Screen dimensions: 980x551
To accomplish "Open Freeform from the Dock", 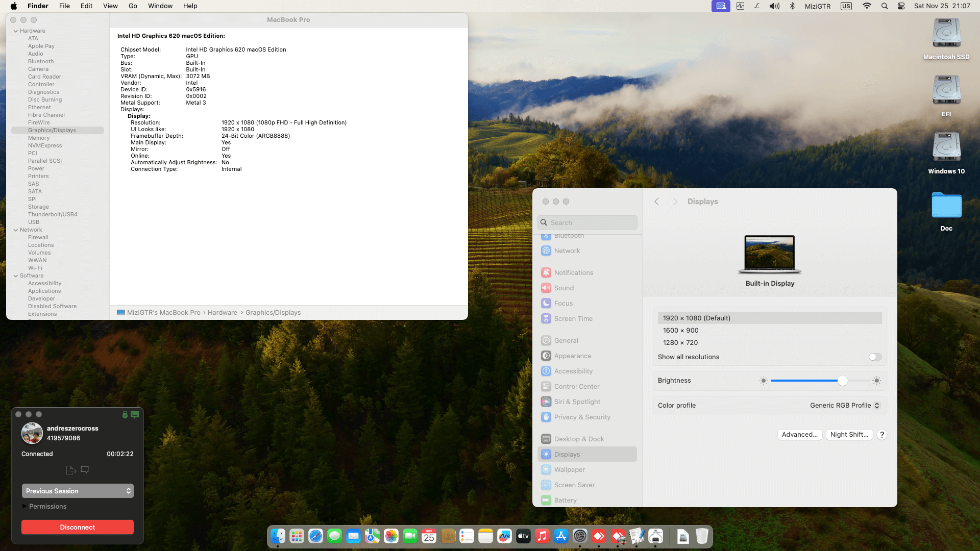I will click(x=504, y=536).
